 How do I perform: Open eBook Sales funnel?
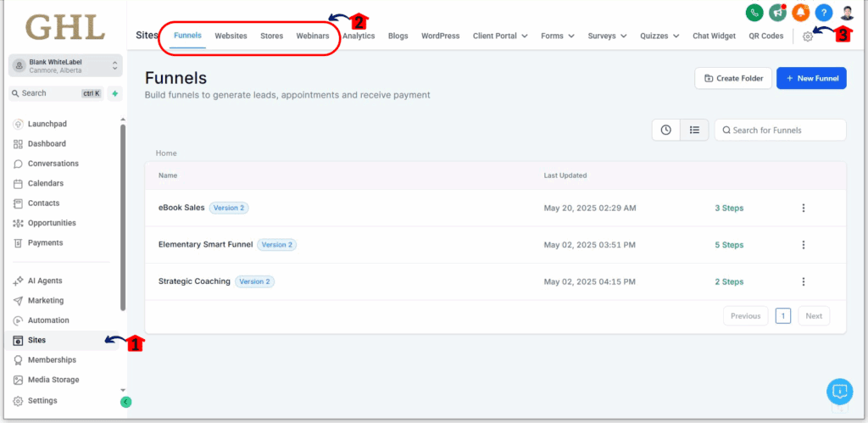pyautogui.click(x=181, y=208)
